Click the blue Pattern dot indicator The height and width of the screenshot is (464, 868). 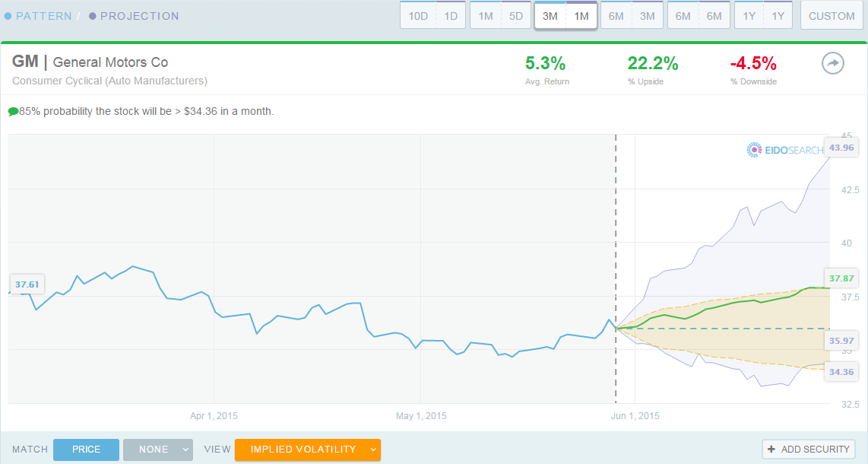(x=8, y=16)
